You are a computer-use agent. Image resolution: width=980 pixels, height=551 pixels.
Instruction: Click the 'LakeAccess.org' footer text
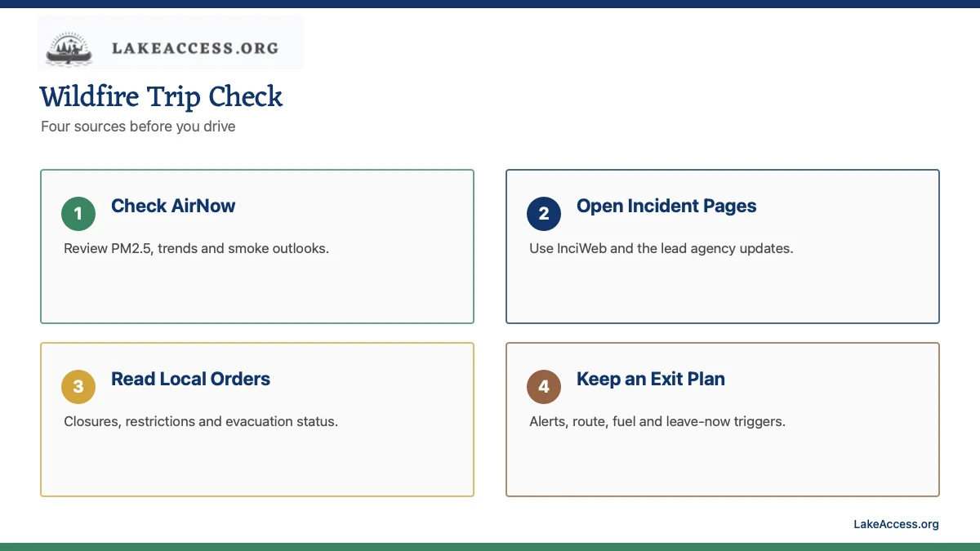[896, 524]
